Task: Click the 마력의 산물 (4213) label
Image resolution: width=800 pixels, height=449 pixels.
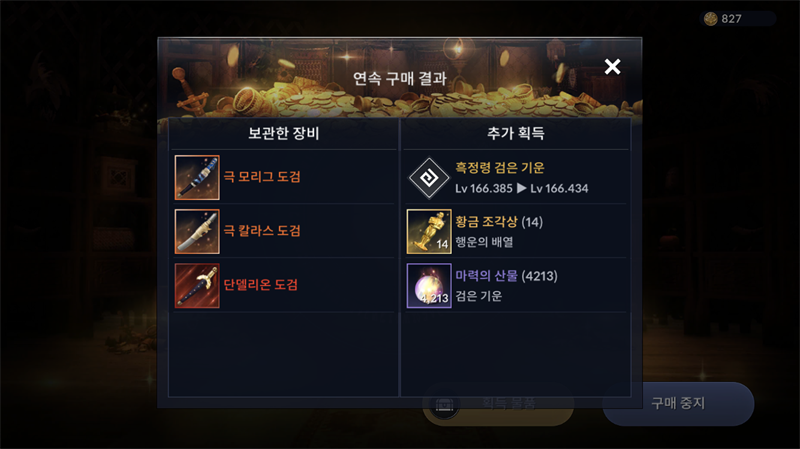Action: pyautogui.click(x=506, y=276)
